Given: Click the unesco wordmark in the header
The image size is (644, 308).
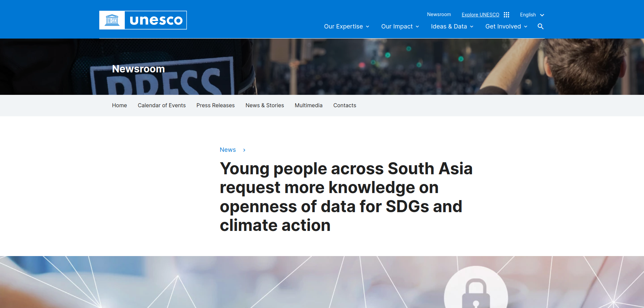Looking at the screenshot, I should (x=156, y=20).
